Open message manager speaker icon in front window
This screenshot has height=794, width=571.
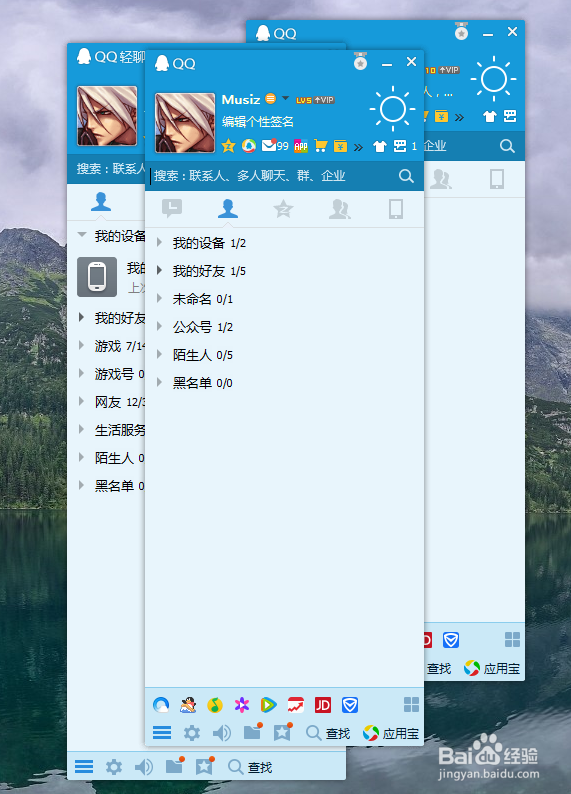point(221,733)
